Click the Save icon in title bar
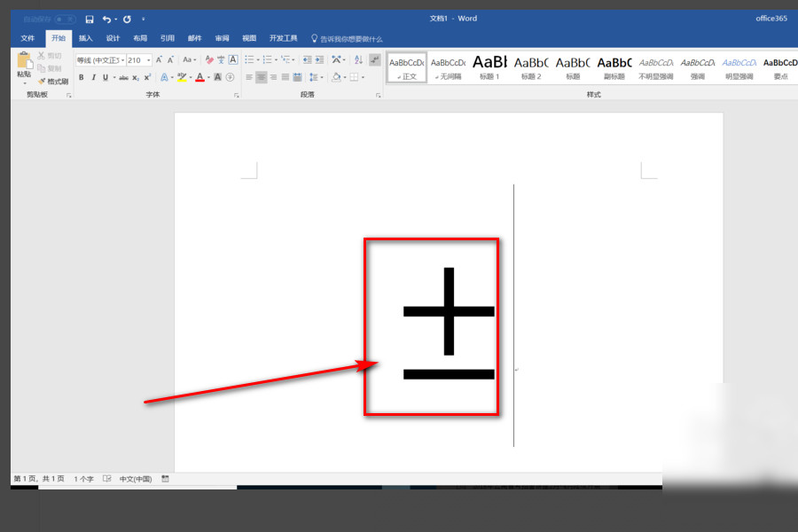Image resolution: width=798 pixels, height=532 pixels. [x=90, y=20]
